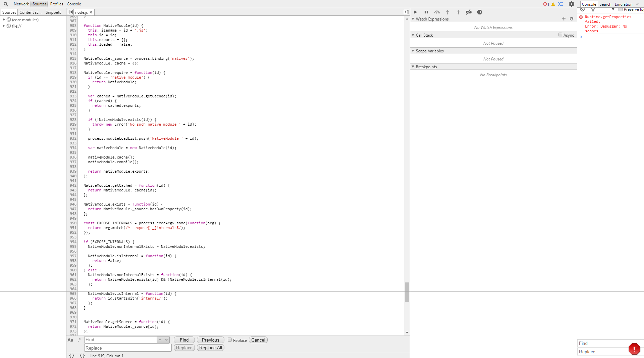Click the step out of current function icon
644x358 pixels.
(458, 12)
